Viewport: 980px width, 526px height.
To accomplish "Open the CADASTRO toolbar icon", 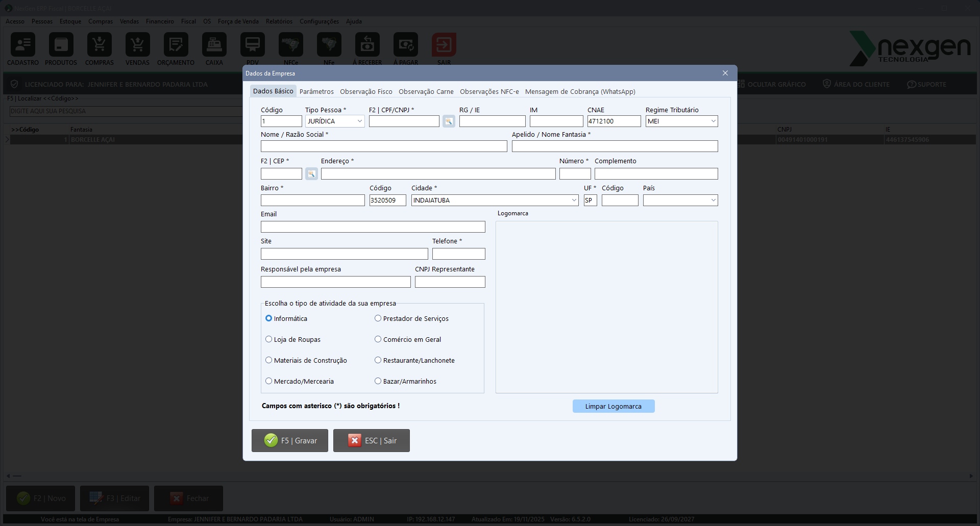I will 23,45.
